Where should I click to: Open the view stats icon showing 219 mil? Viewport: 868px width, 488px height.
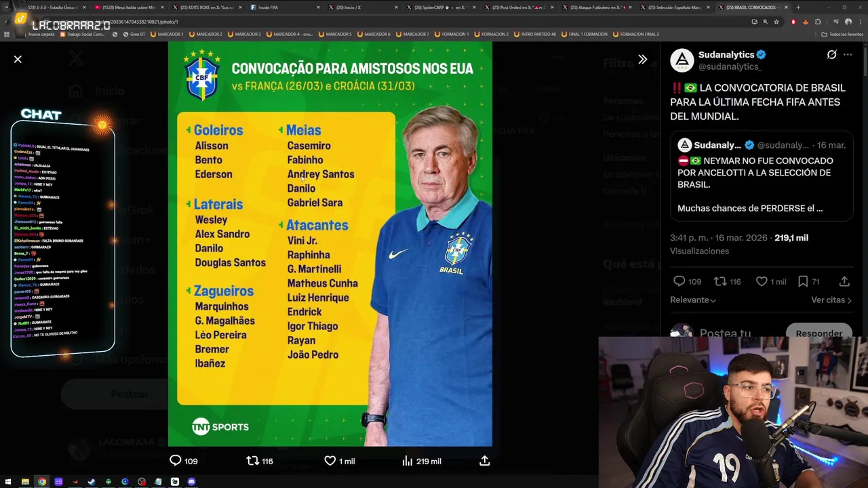[x=407, y=461]
